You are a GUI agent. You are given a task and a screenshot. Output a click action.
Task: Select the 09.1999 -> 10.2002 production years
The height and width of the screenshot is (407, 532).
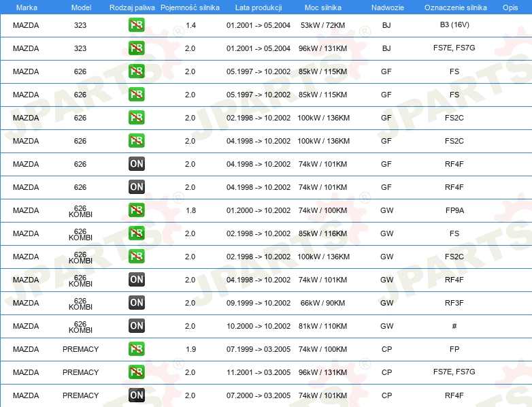coord(259,303)
